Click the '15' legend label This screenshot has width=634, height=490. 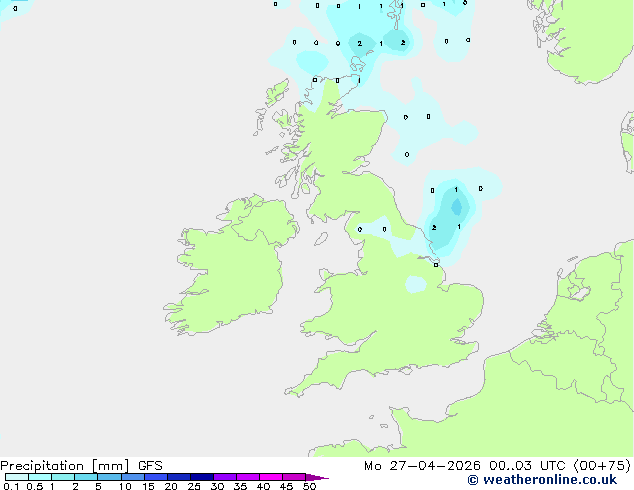click(148, 486)
